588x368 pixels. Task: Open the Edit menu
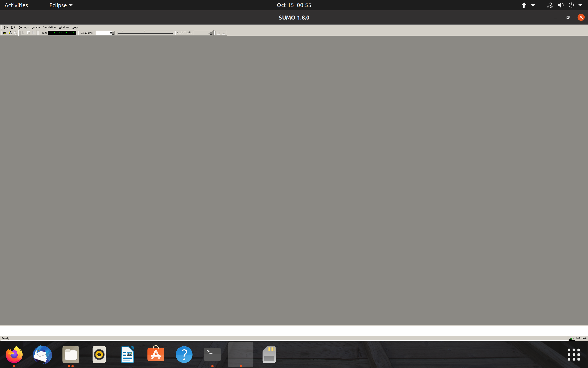(13, 27)
